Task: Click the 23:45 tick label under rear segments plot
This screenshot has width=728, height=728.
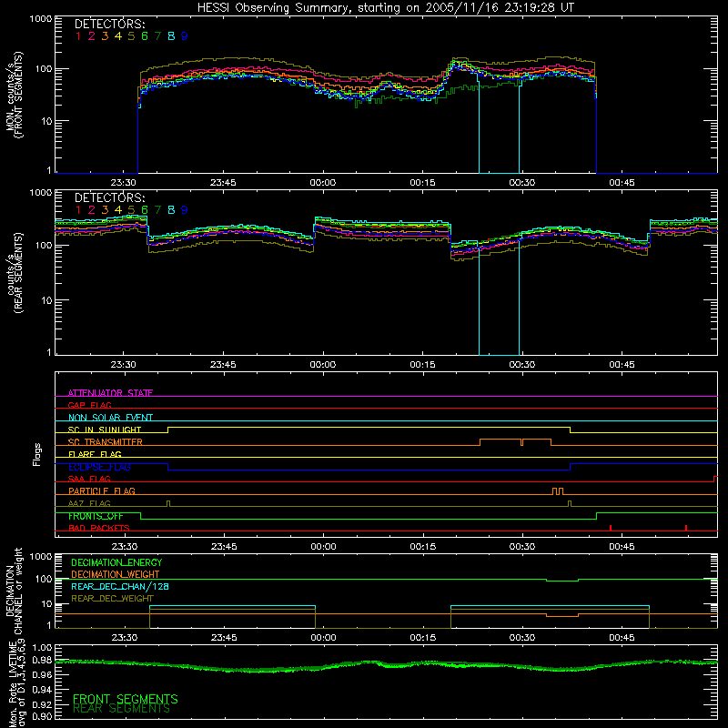Action: pos(223,365)
